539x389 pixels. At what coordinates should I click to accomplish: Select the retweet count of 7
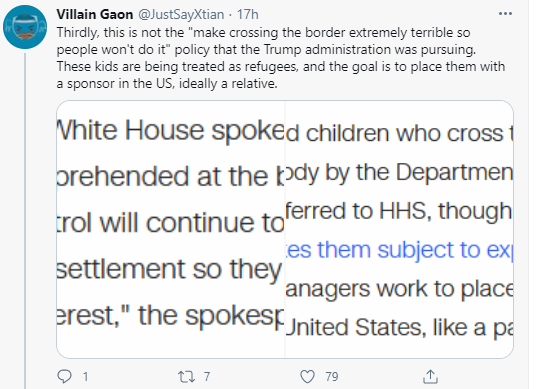(207, 377)
